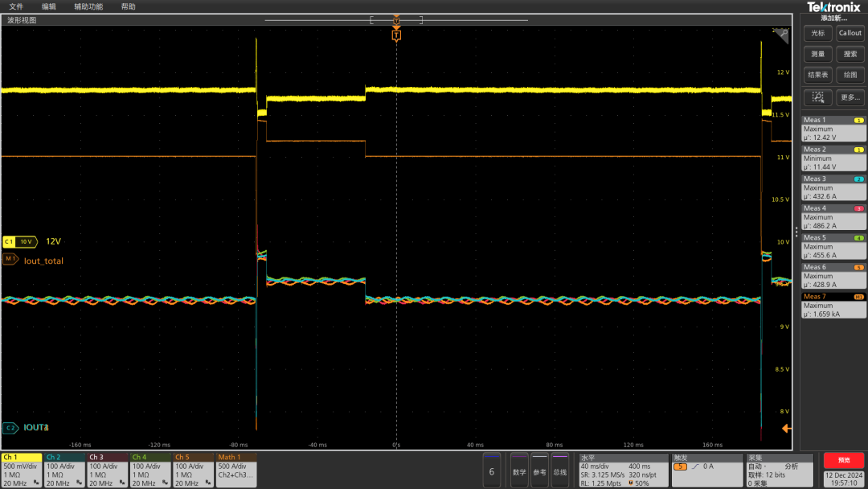
Task: Click the 波形视图 waveform view title
Action: tap(22, 20)
